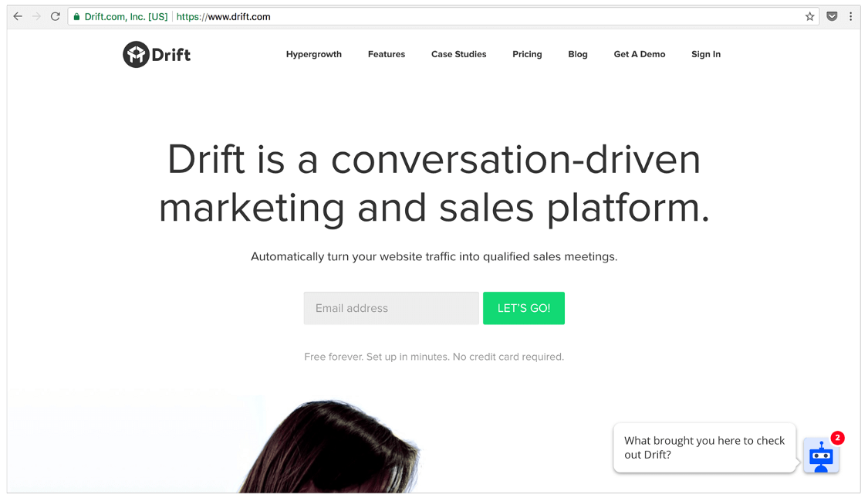This screenshot has height=498, width=868.
Task: Click the browser forward arrow
Action: 36,17
